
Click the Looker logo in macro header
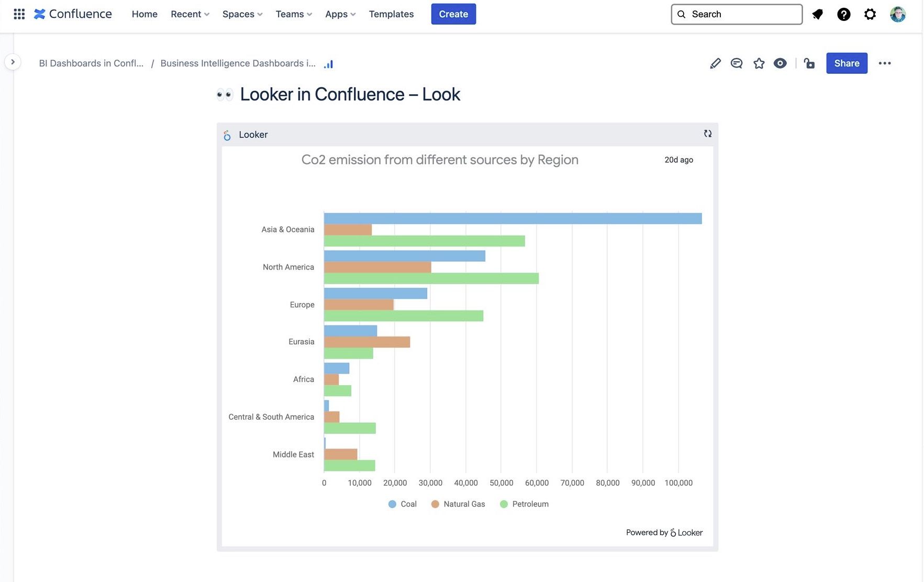click(x=227, y=135)
